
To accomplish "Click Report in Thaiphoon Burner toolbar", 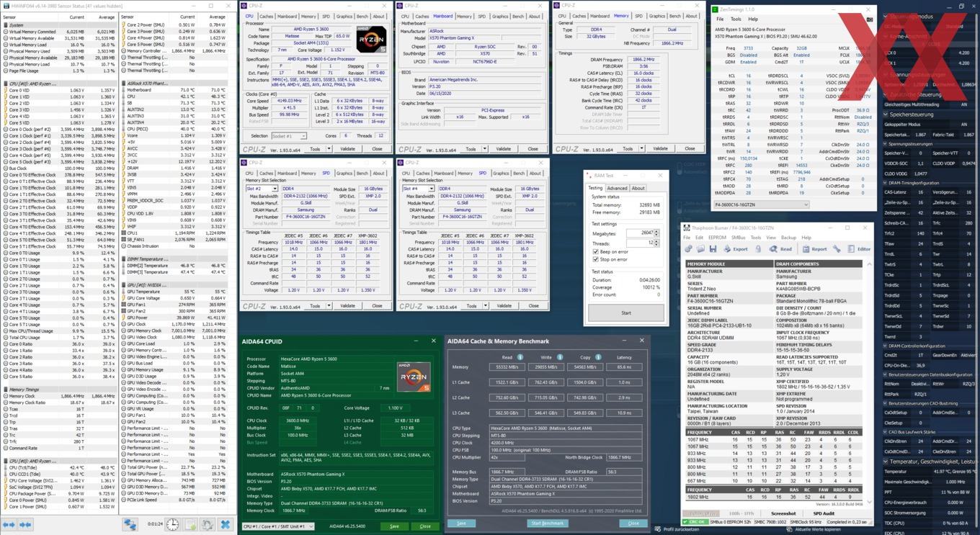I will click(814, 249).
